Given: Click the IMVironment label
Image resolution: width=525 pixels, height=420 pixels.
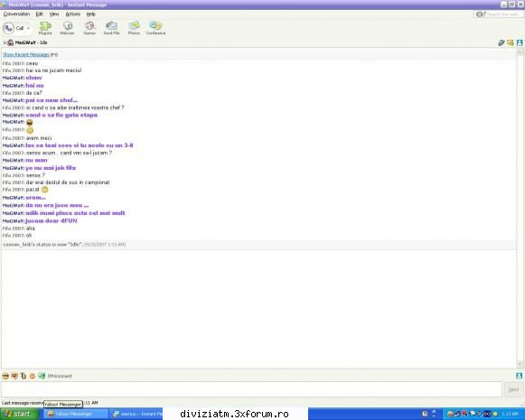Looking at the screenshot, I should click(60, 376).
